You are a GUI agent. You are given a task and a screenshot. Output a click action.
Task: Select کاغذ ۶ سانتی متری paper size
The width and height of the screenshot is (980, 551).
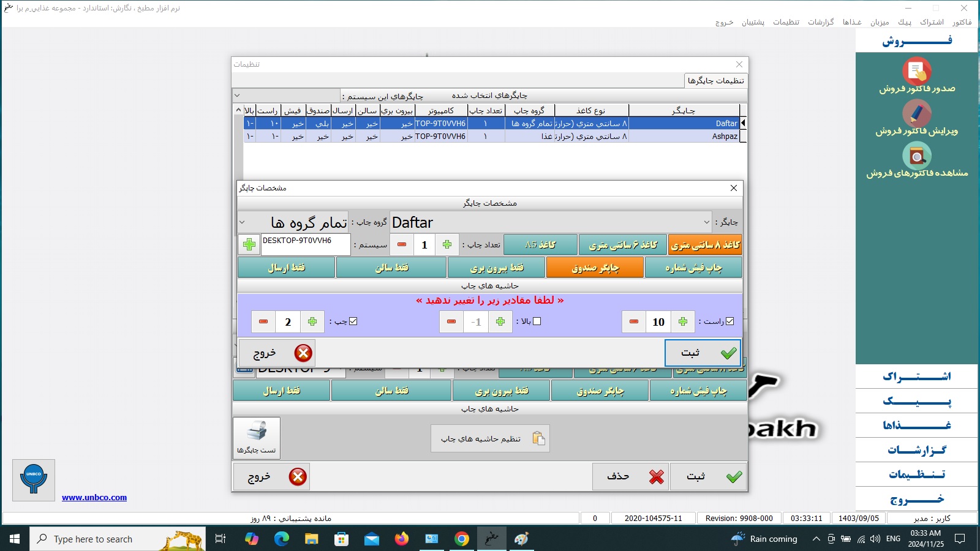point(623,245)
